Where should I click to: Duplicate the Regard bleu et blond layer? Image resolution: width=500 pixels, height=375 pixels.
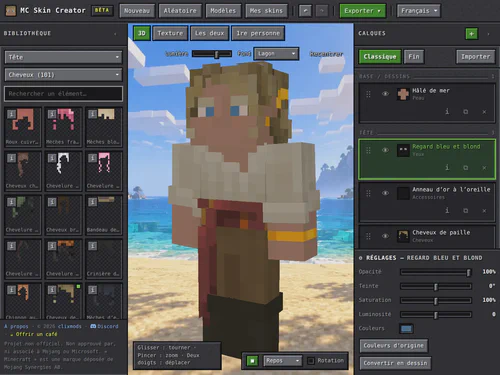tap(466, 167)
